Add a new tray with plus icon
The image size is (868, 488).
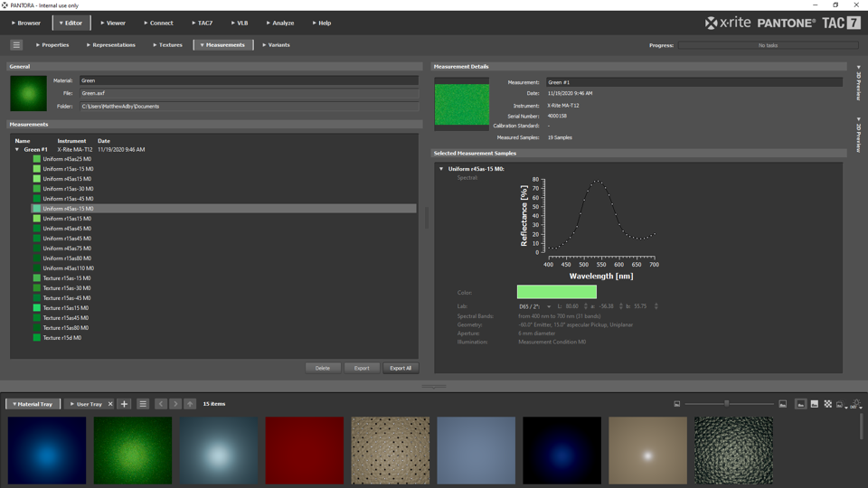125,404
